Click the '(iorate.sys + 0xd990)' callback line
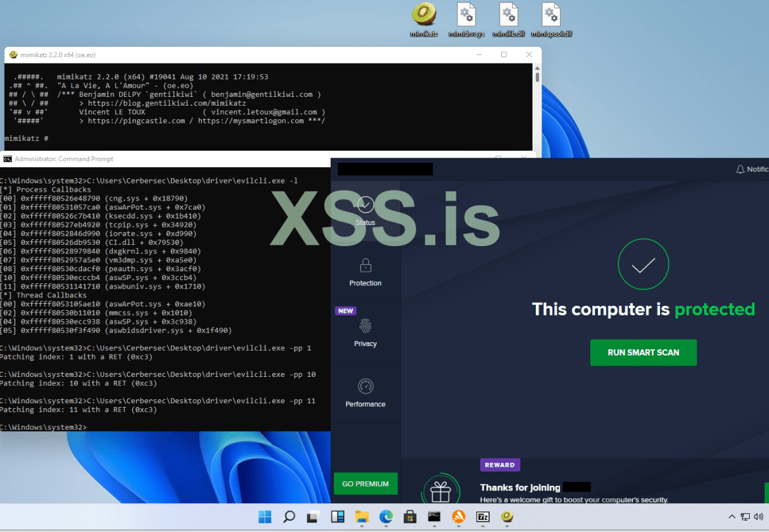The height and width of the screenshot is (532, 769). pyautogui.click(x=98, y=234)
